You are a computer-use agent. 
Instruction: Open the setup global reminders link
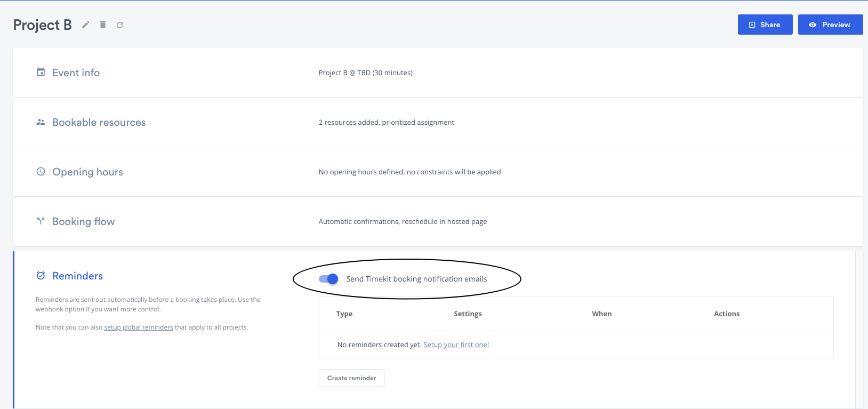coord(139,327)
